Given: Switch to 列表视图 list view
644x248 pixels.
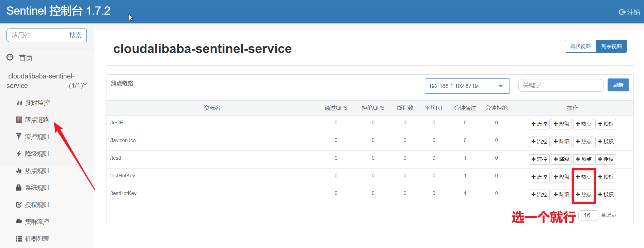Looking at the screenshot, I should tap(611, 46).
